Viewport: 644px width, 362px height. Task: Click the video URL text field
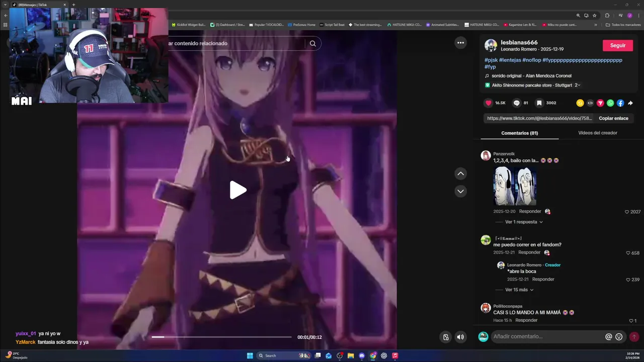coord(539,118)
